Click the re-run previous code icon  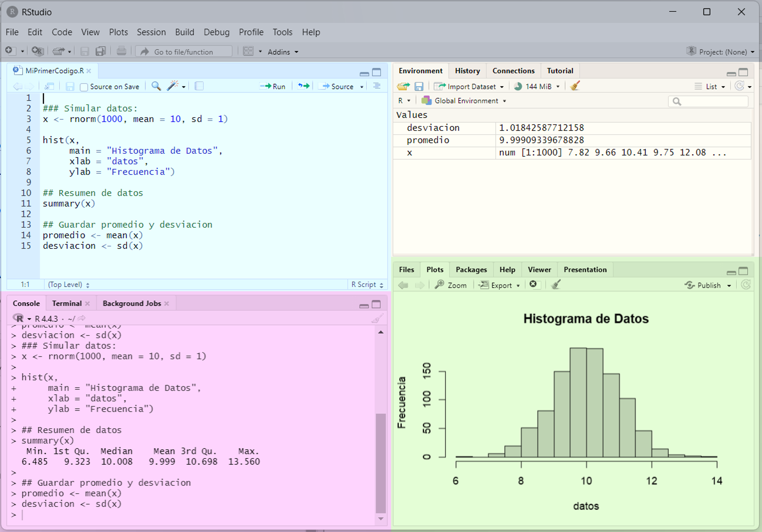pos(303,86)
